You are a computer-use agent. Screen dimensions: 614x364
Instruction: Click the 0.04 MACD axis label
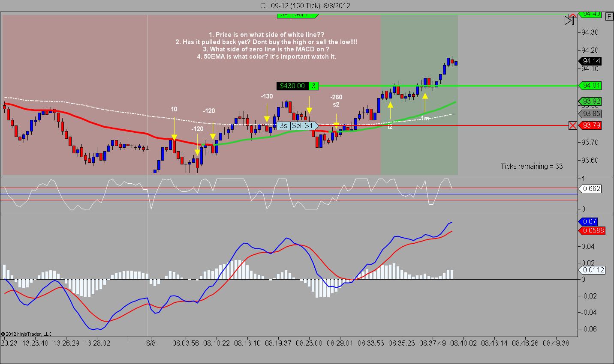[x=588, y=246]
